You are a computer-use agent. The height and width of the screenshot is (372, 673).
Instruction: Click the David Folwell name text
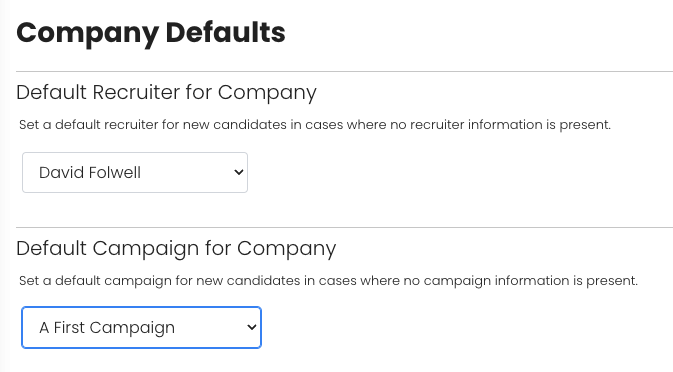90,172
